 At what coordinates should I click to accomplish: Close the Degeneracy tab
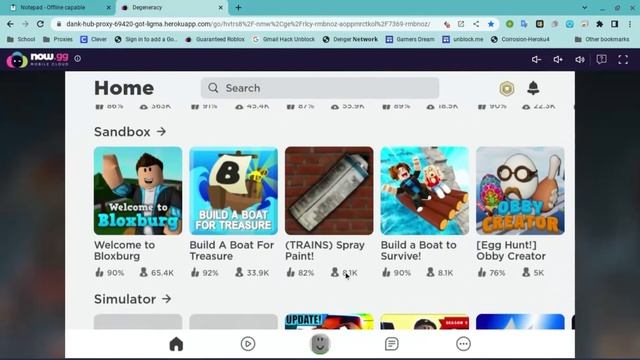point(220,7)
